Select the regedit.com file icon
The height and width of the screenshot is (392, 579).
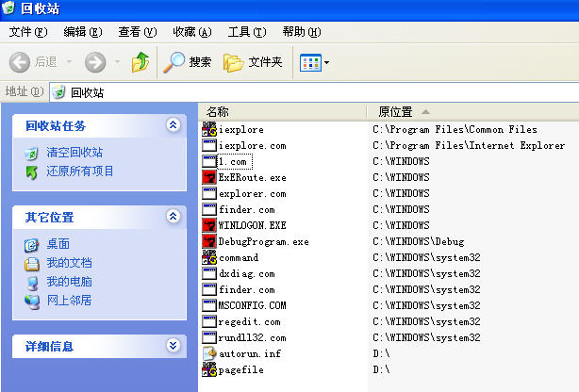[209, 321]
